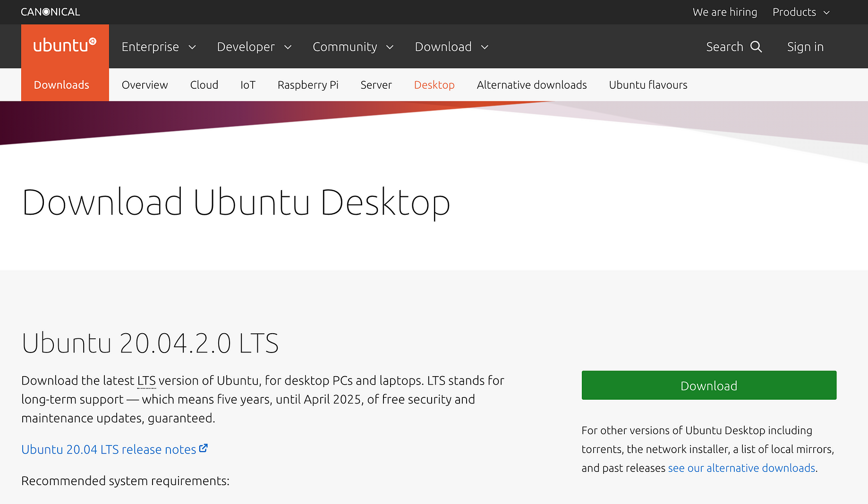Click the 'Ubuntu 20.04.2.0 LTS' heading
Image resolution: width=868 pixels, height=504 pixels.
click(150, 343)
